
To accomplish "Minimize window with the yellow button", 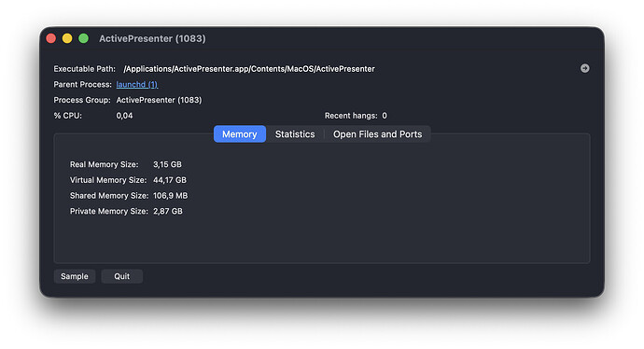I will 67,38.
